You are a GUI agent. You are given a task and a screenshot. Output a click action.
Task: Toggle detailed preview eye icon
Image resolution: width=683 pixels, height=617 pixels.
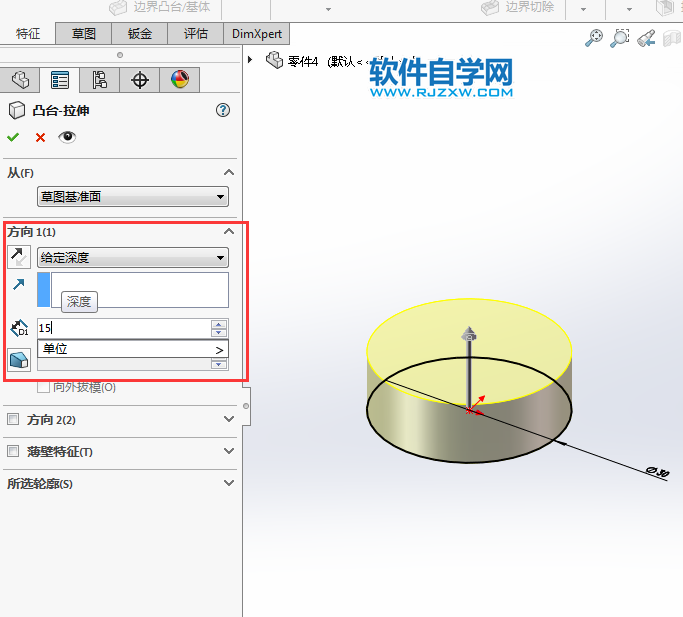point(67,137)
